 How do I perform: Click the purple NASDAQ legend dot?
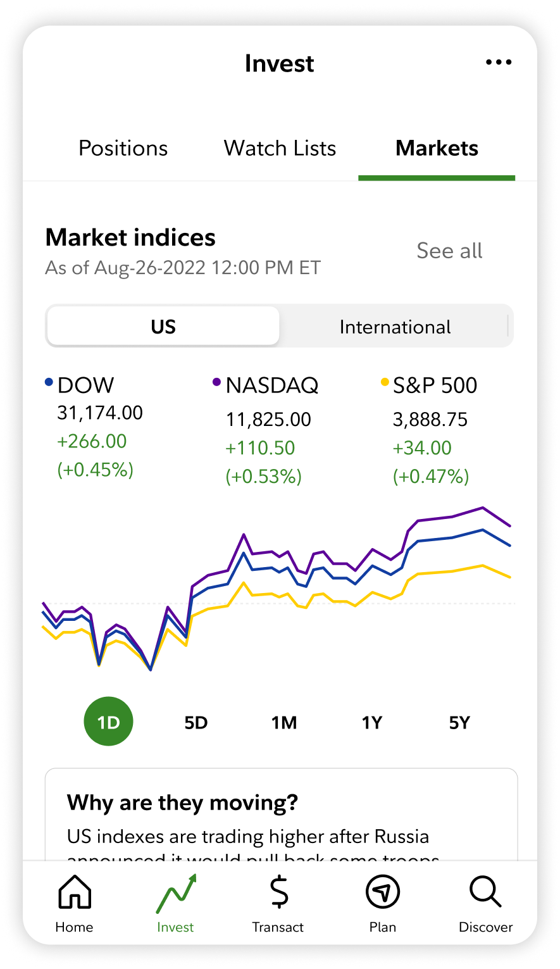point(216,382)
